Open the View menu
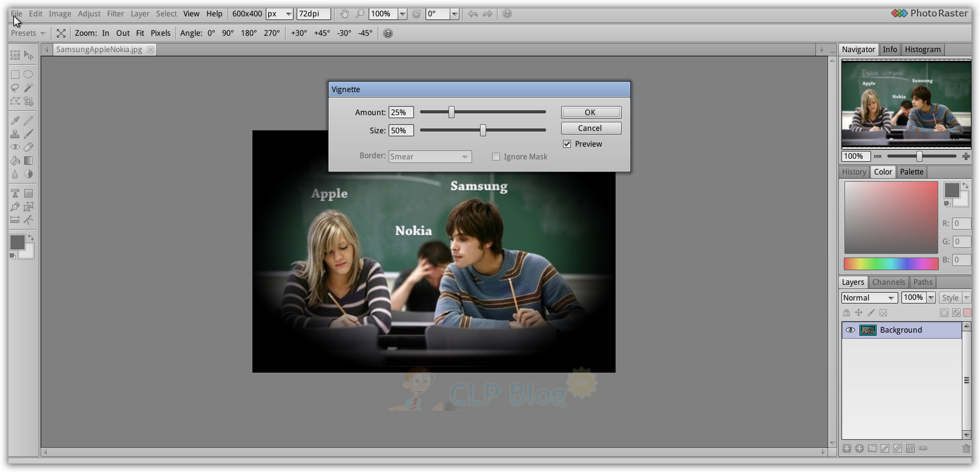The width and height of the screenshot is (980, 472). 191,13
